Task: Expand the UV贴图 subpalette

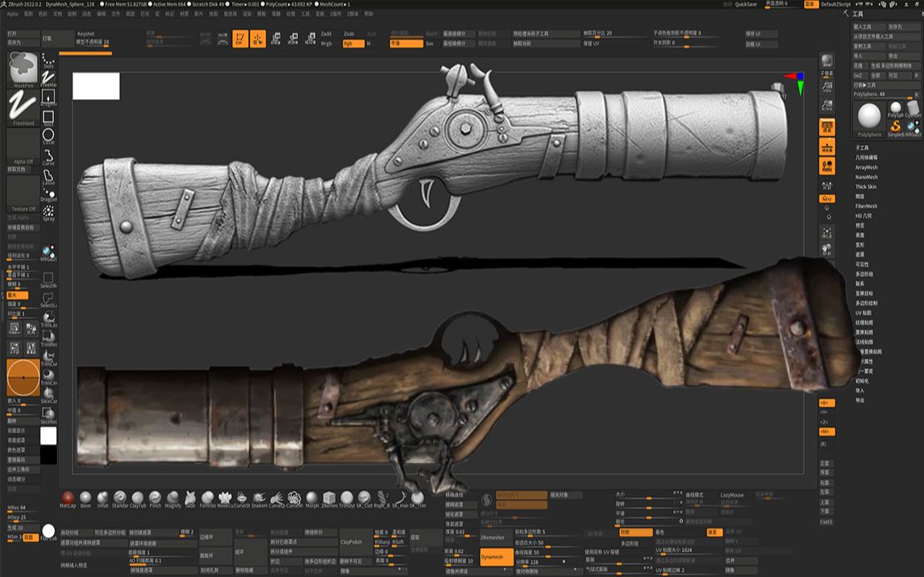Action: click(864, 313)
